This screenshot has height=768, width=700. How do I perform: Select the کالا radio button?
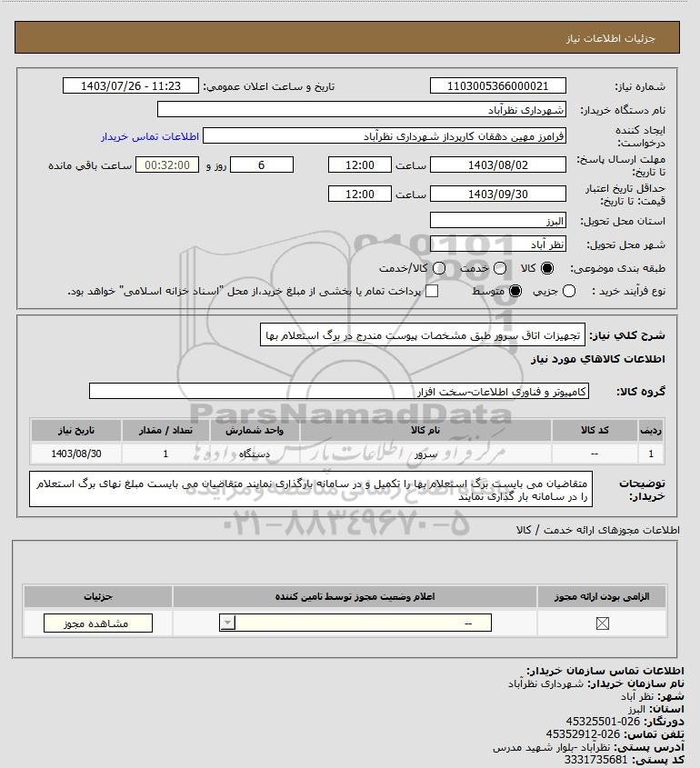(546, 268)
